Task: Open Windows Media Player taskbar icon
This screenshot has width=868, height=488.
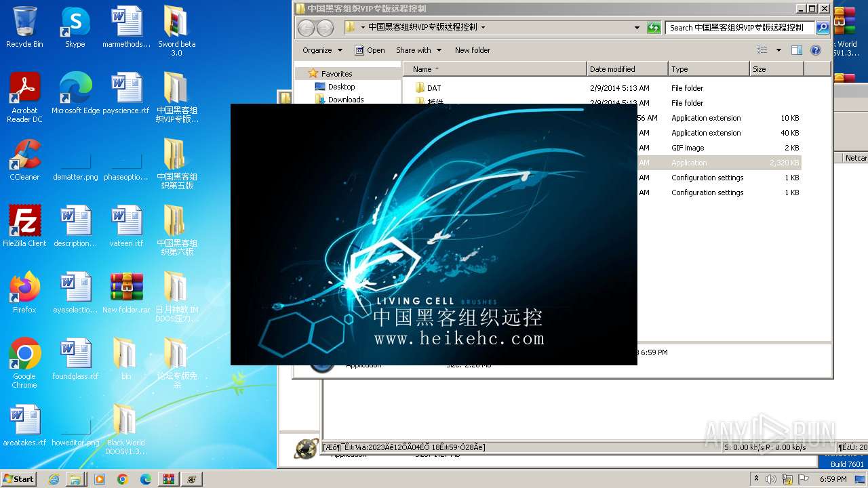Action: [x=100, y=479]
